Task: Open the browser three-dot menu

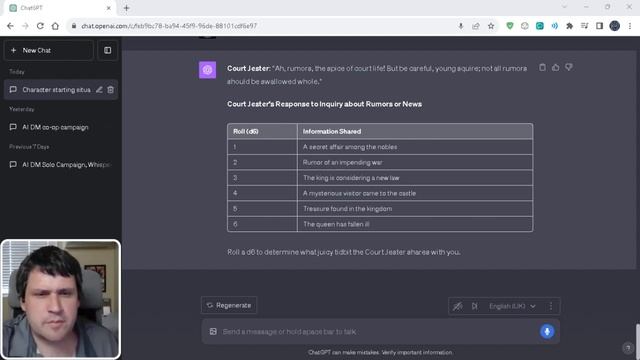Action: [x=630, y=26]
